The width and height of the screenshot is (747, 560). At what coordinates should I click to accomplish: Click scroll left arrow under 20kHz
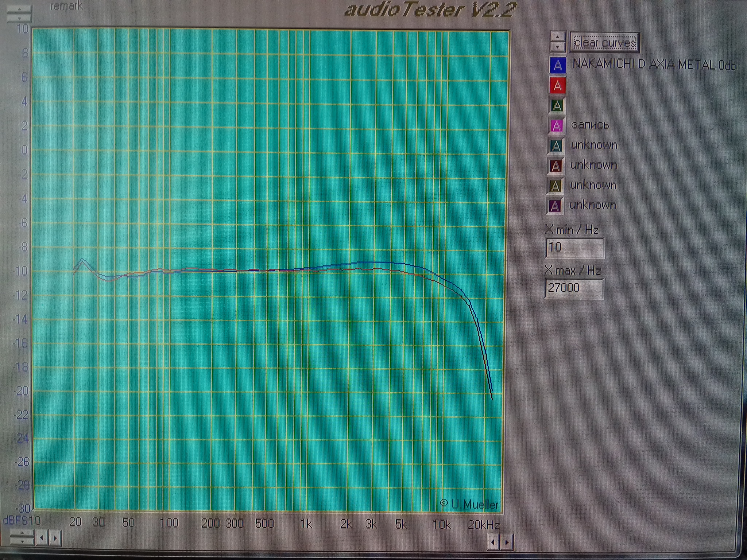click(493, 542)
